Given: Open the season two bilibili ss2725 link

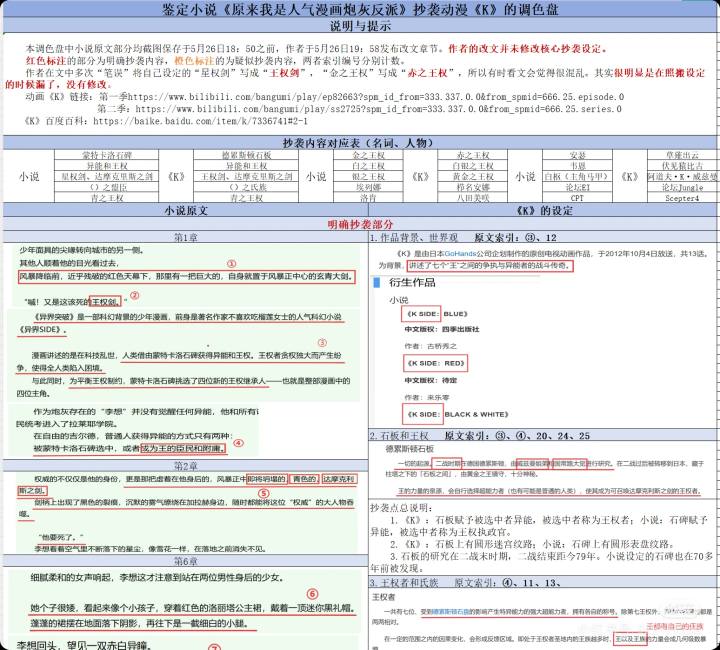Looking at the screenshot, I should (378, 109).
